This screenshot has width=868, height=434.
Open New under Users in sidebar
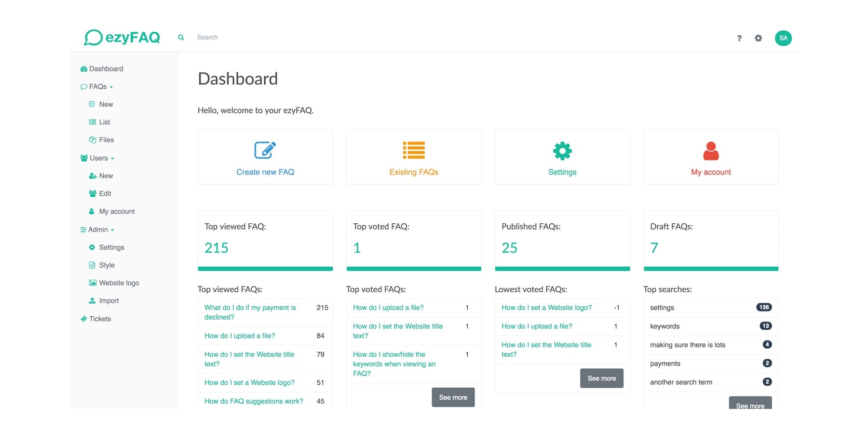[x=101, y=176]
